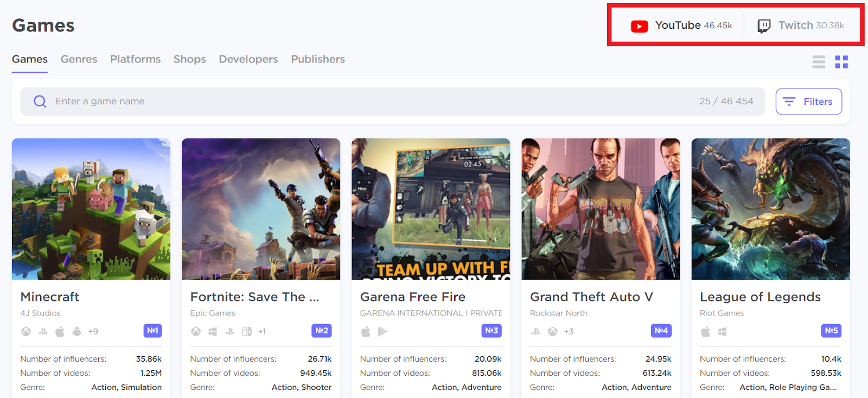
Task: Click the PlayStation icon on Fortnite card
Action: point(230,331)
